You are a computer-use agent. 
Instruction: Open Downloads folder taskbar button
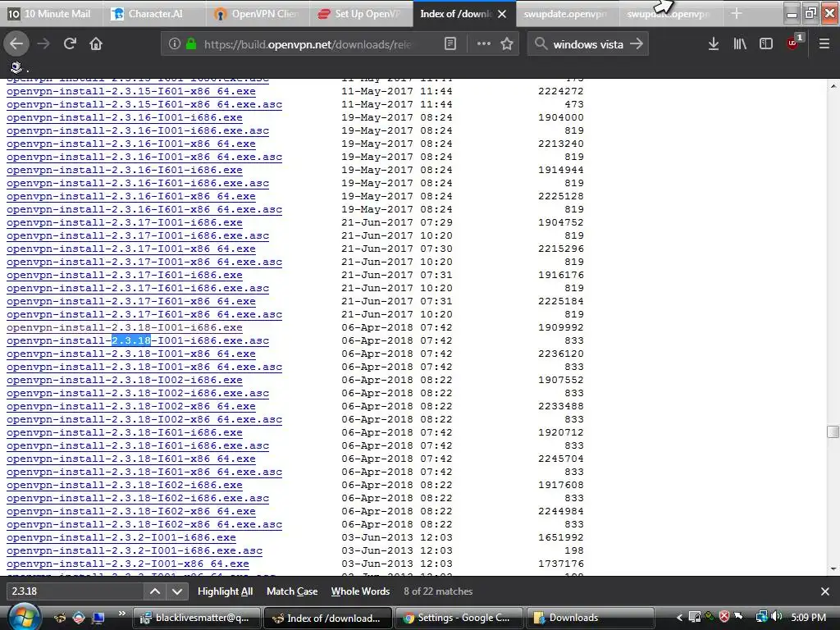coord(591,618)
